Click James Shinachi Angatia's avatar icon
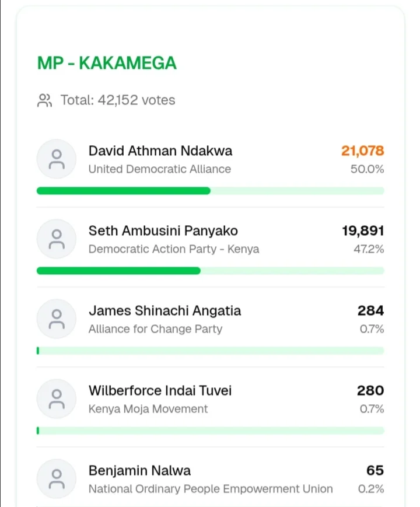420x507 pixels. (x=57, y=319)
